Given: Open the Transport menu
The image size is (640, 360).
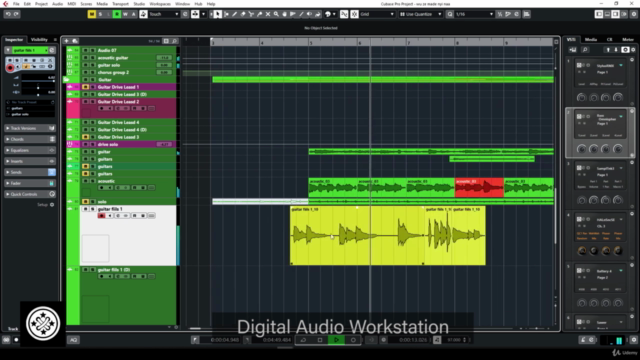Looking at the screenshot, I should click(x=120, y=4).
